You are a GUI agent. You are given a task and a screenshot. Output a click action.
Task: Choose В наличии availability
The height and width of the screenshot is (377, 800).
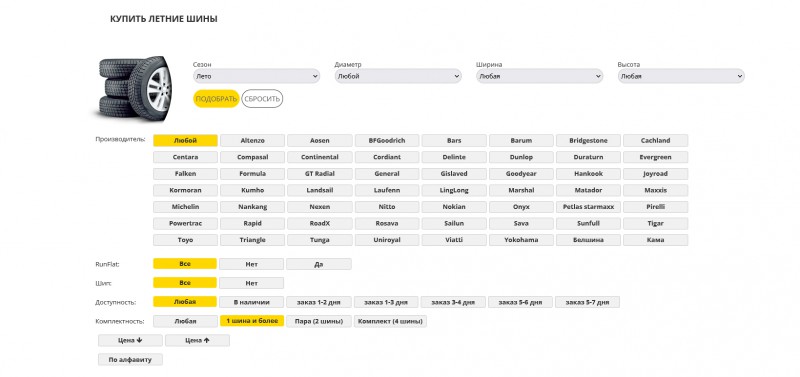[x=252, y=302]
